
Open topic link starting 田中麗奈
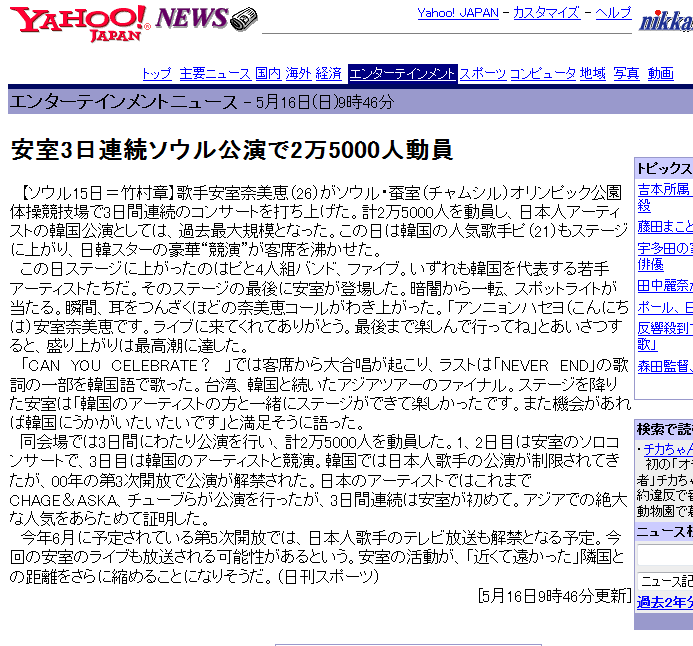pyautogui.click(x=665, y=286)
